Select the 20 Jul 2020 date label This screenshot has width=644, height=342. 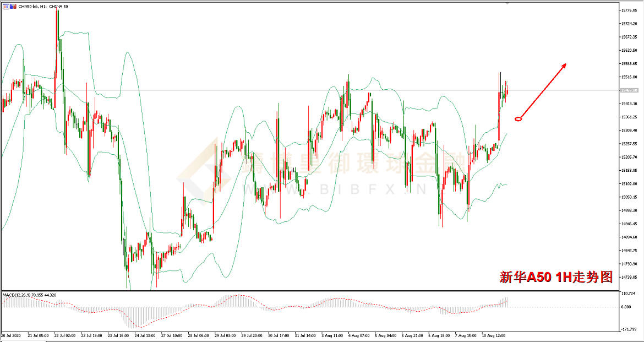tap(12, 335)
